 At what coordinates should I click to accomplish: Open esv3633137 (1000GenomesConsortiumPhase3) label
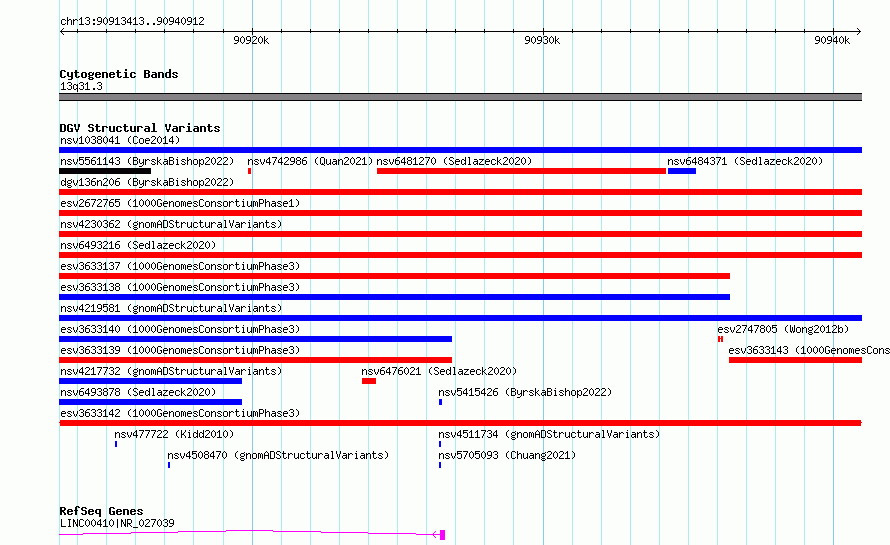click(180, 266)
